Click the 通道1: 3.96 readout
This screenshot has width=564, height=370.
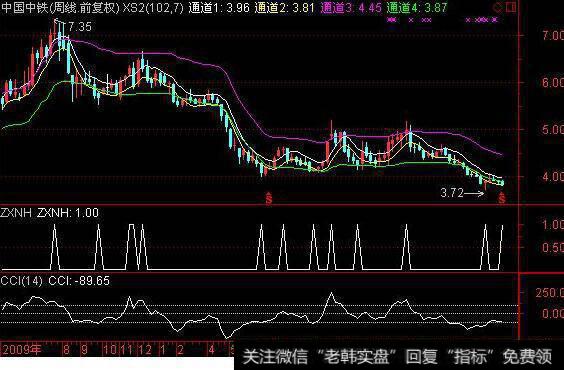219,8
